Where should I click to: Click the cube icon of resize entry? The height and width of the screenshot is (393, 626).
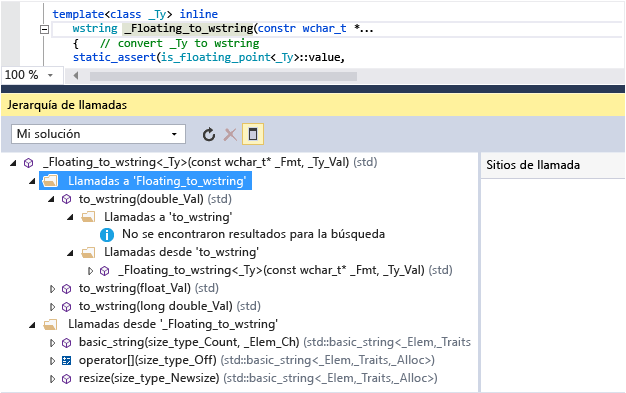67,379
